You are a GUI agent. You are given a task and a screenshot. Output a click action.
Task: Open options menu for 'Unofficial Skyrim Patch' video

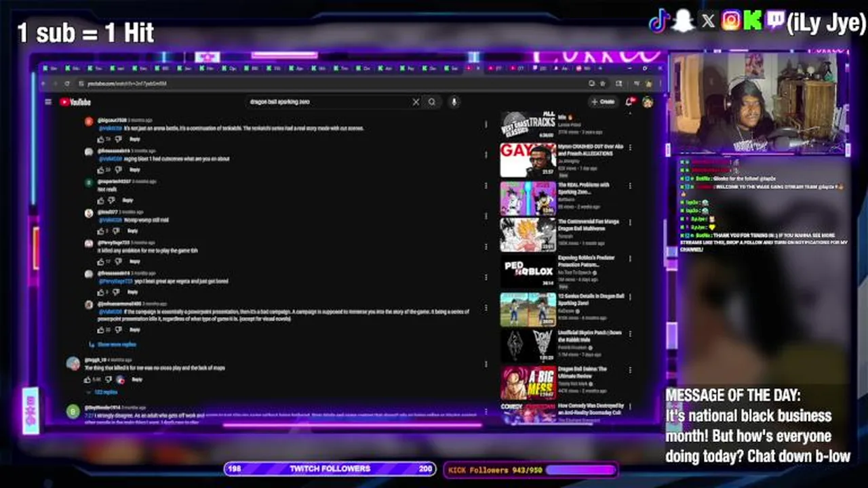(x=631, y=333)
